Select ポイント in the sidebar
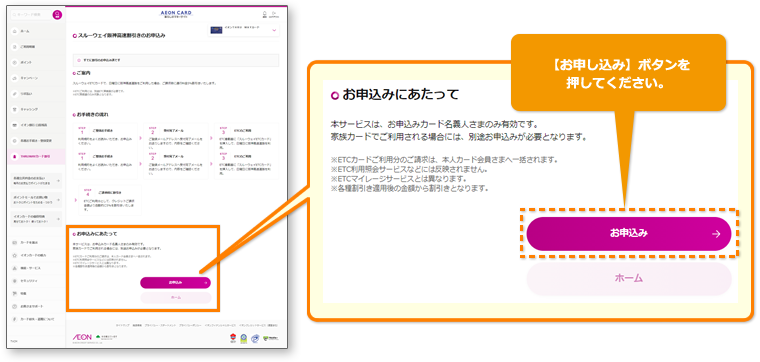Image resolution: width=760 pixels, height=362 pixels. (36, 63)
